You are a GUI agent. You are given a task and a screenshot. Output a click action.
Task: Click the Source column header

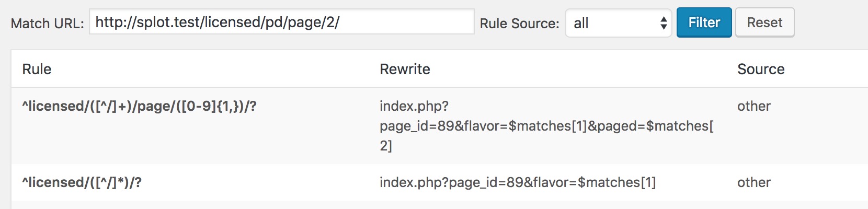pyautogui.click(x=760, y=69)
